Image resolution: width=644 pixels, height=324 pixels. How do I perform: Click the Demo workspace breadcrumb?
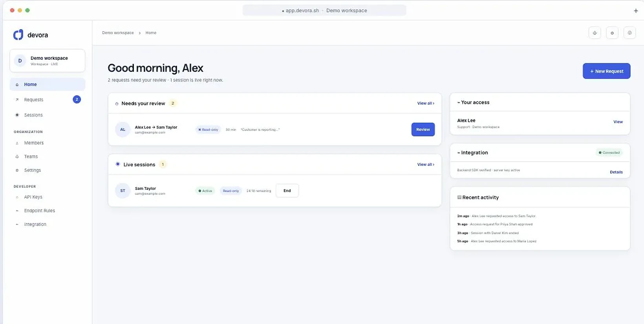118,33
